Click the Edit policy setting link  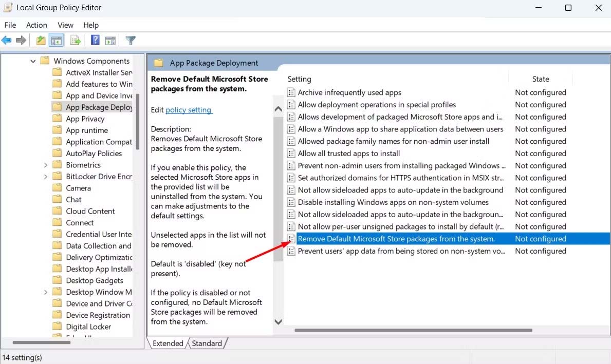click(189, 110)
